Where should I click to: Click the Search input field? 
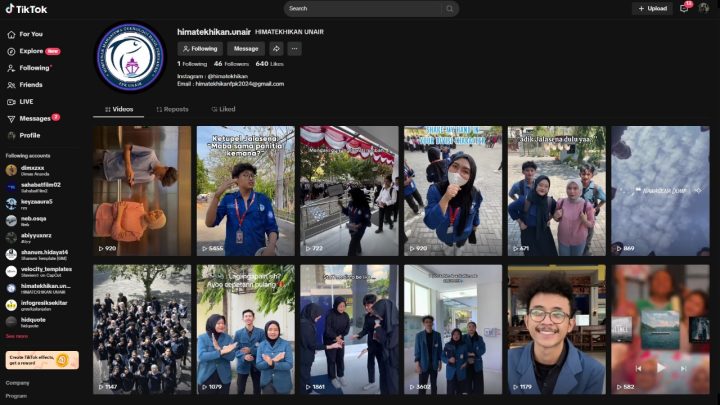click(x=360, y=9)
